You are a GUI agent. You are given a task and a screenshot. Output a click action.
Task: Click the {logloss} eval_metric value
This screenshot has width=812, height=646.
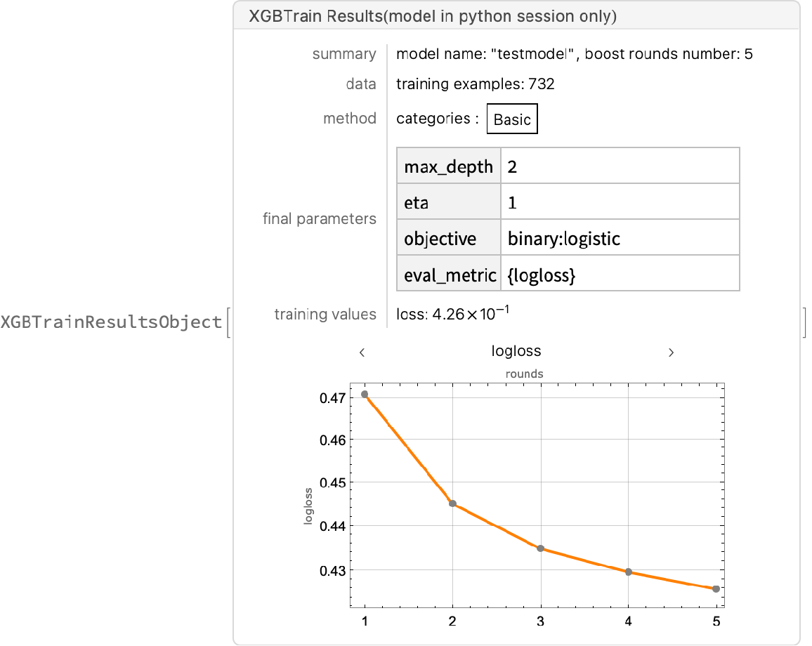pyautogui.click(x=542, y=275)
